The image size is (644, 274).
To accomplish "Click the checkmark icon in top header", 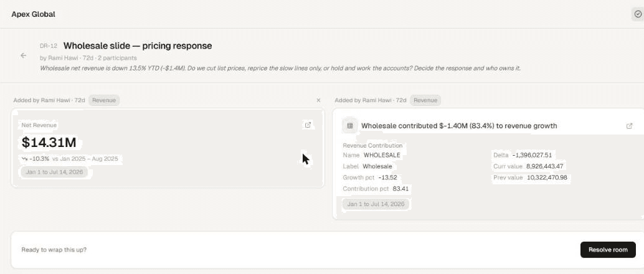I will pyautogui.click(x=637, y=14).
